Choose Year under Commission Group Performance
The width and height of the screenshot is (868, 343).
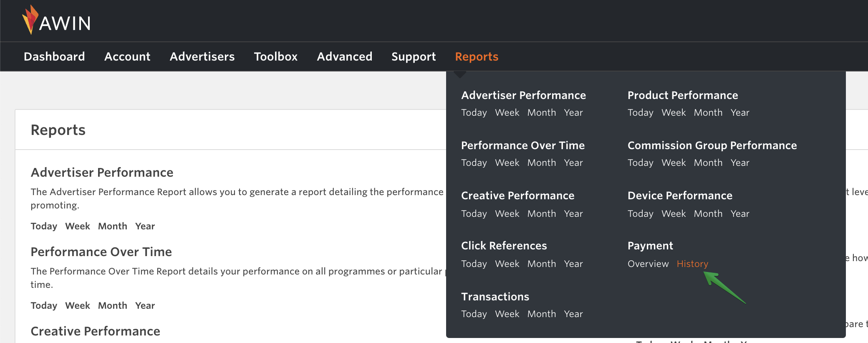(739, 163)
